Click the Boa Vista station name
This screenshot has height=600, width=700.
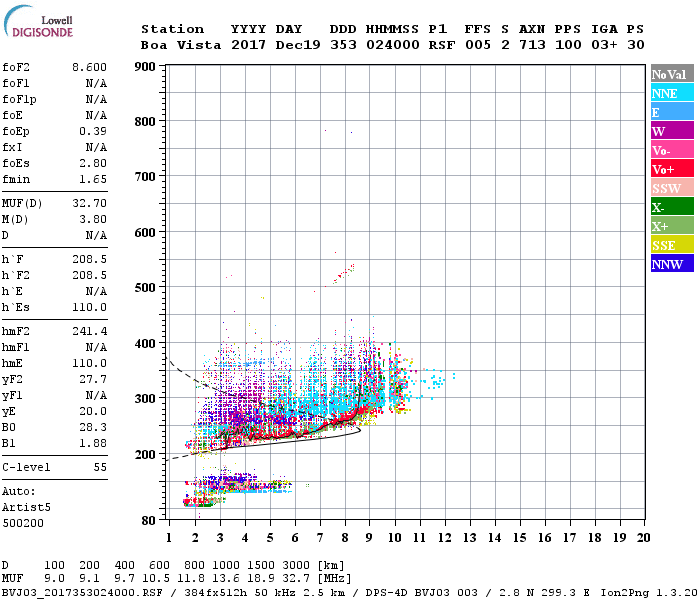click(181, 45)
